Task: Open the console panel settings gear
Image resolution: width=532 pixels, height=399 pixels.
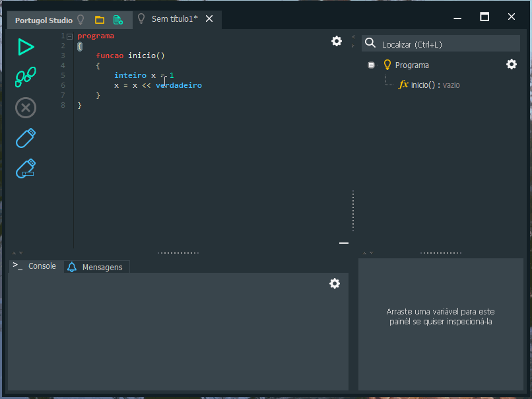Action: click(335, 283)
